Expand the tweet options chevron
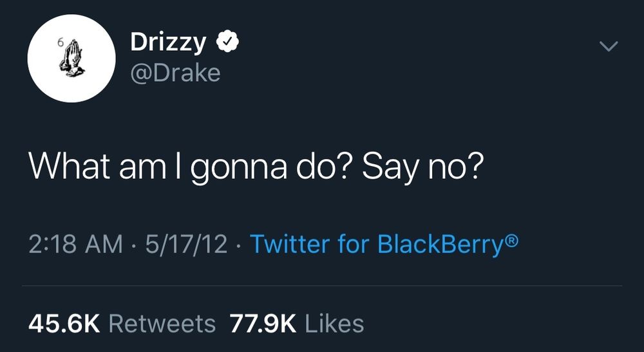This screenshot has height=352, width=644. click(609, 46)
